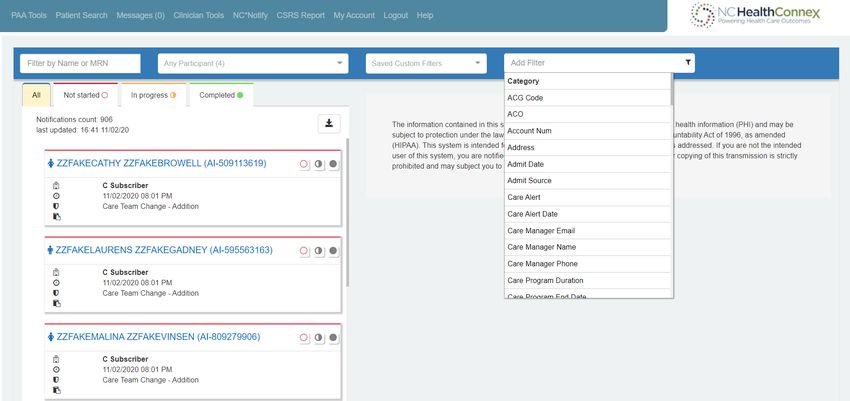The image size is (850, 401).
Task: Open NC*Notify in the navigation bar
Action: click(250, 15)
